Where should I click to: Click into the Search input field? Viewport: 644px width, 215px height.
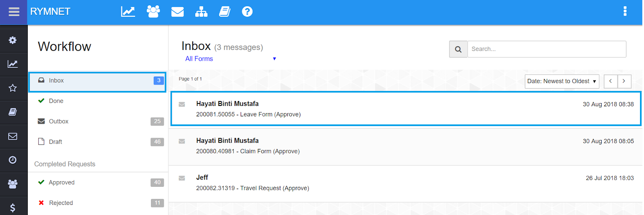pos(546,49)
